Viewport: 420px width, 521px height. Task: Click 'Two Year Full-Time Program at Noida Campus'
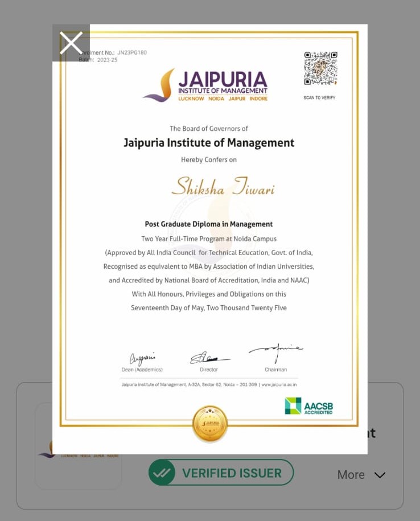pos(209,239)
